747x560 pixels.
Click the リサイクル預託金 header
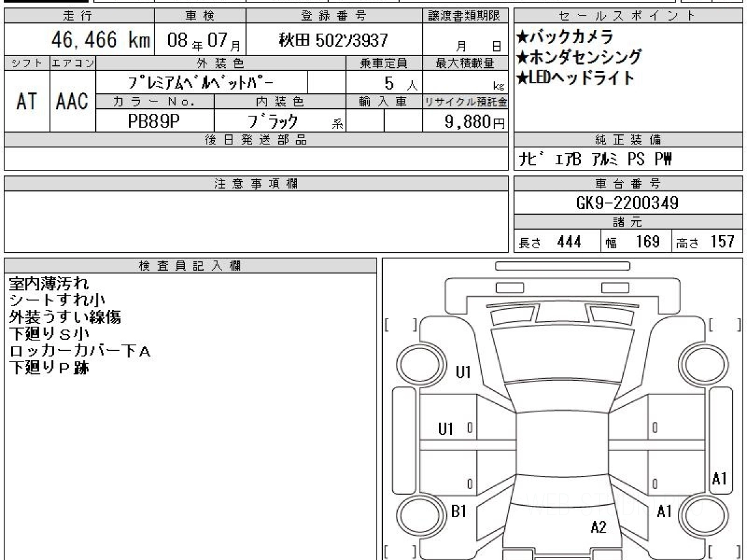click(466, 101)
